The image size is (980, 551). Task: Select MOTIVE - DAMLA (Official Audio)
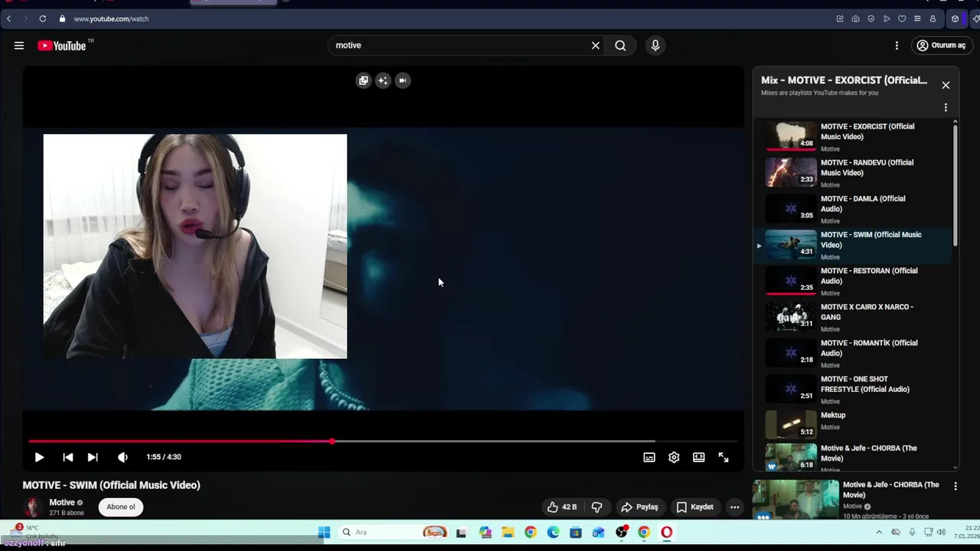coord(854,209)
